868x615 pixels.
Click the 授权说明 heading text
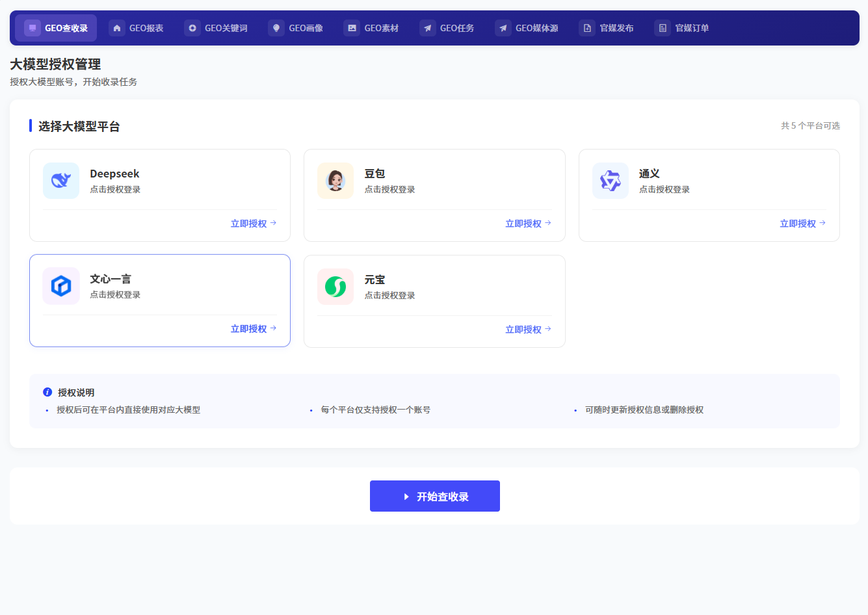pos(76,393)
